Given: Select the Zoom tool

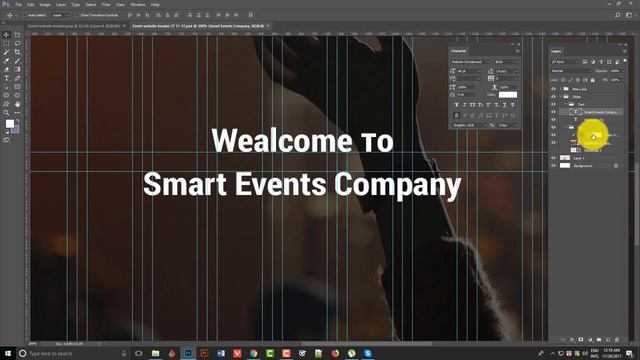Looking at the screenshot, I should point(6,113).
